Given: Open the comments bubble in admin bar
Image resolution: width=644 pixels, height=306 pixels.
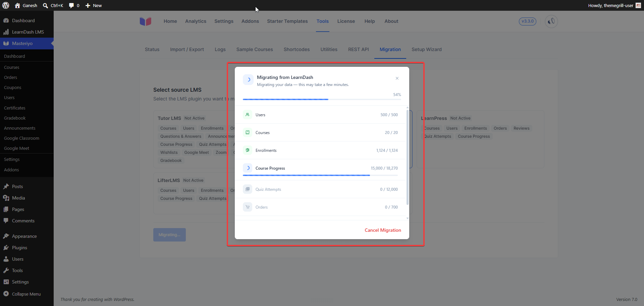Looking at the screenshot, I should coord(74,5).
